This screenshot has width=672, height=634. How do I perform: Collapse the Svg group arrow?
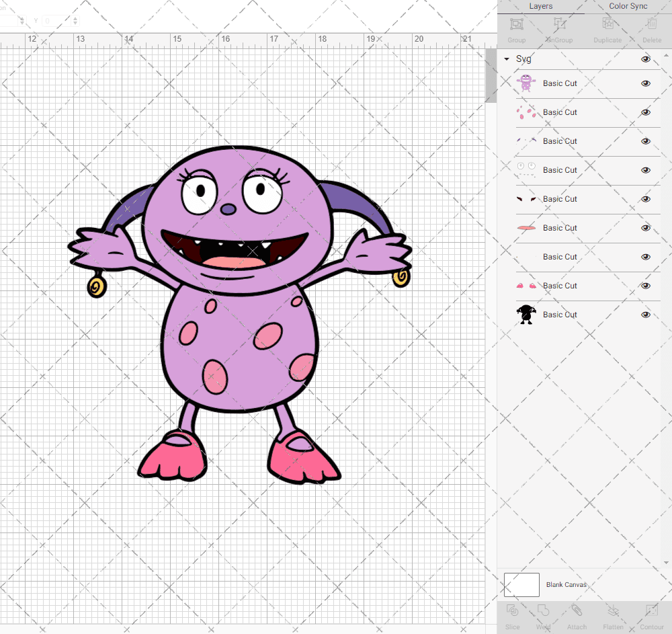point(507,59)
